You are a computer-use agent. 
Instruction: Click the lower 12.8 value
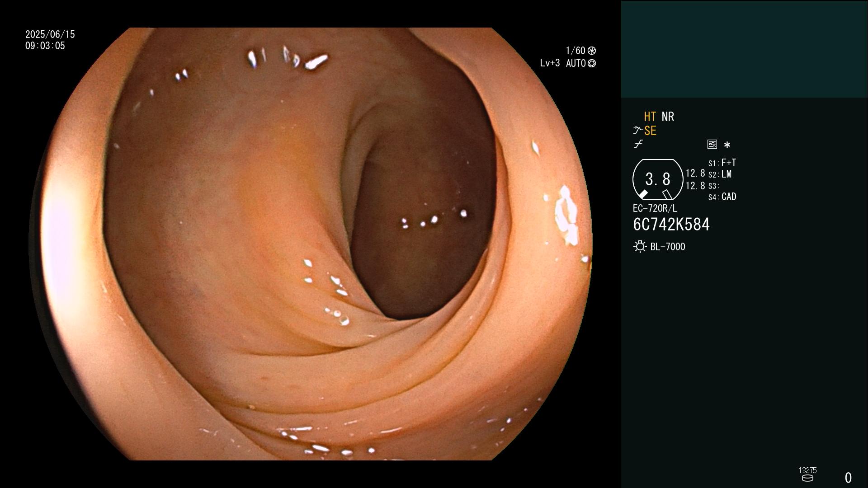pos(695,186)
